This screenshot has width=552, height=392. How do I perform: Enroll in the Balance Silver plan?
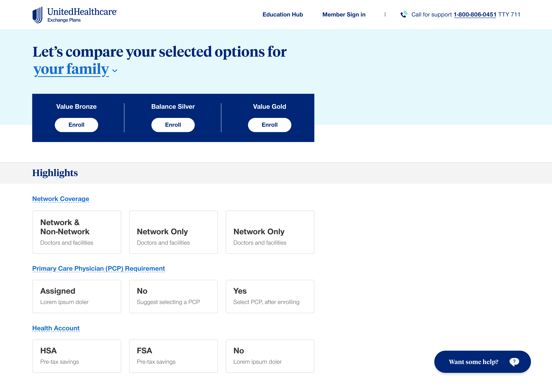click(173, 125)
